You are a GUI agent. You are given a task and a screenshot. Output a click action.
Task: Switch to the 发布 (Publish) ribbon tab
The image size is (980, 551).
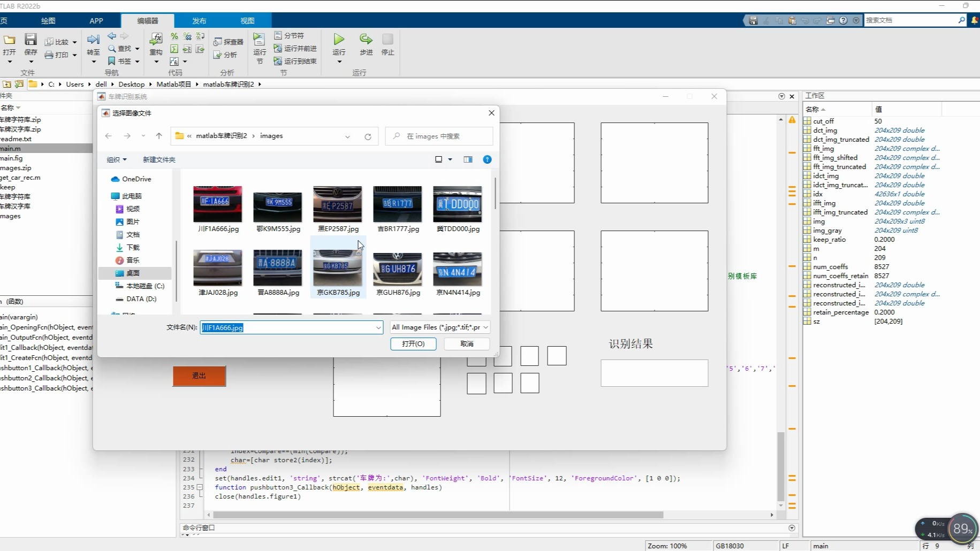199,21
